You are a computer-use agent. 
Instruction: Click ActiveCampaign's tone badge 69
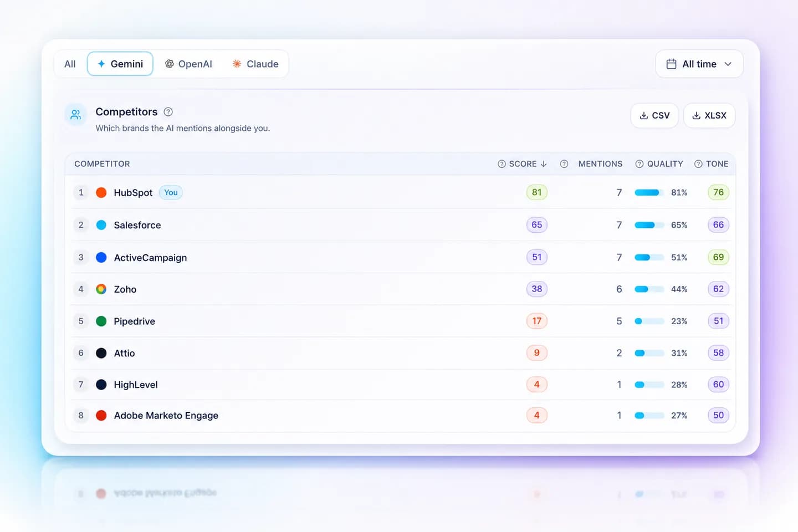[x=718, y=257]
